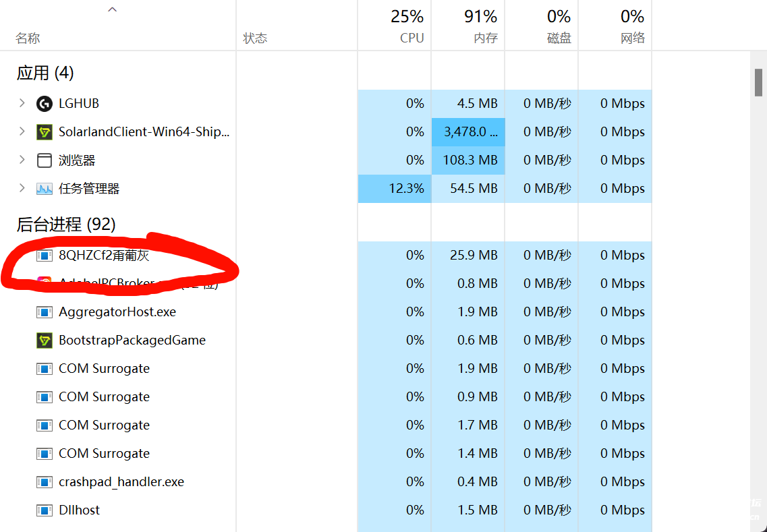Click the Dllhost process icon
Image resolution: width=767 pixels, height=532 pixels.
tap(44, 510)
